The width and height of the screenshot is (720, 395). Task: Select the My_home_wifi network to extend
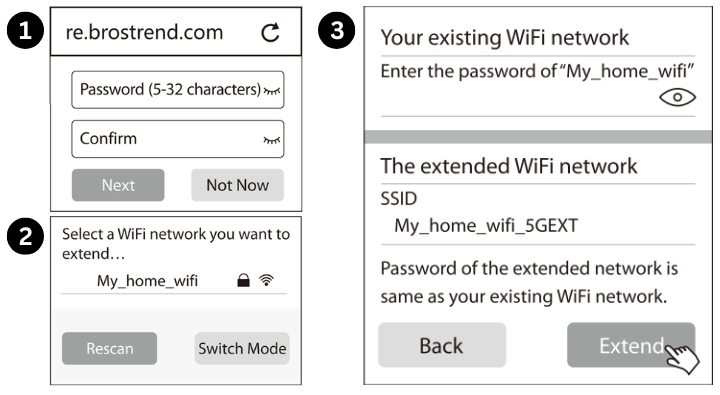(174, 280)
